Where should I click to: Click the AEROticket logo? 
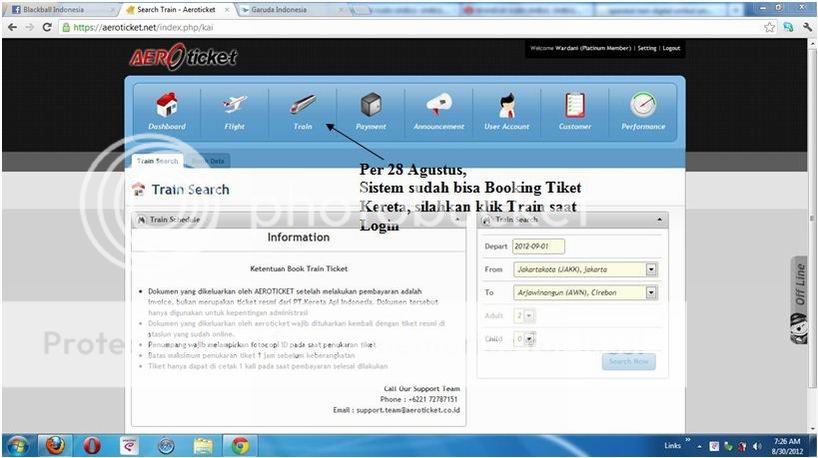[x=183, y=56]
